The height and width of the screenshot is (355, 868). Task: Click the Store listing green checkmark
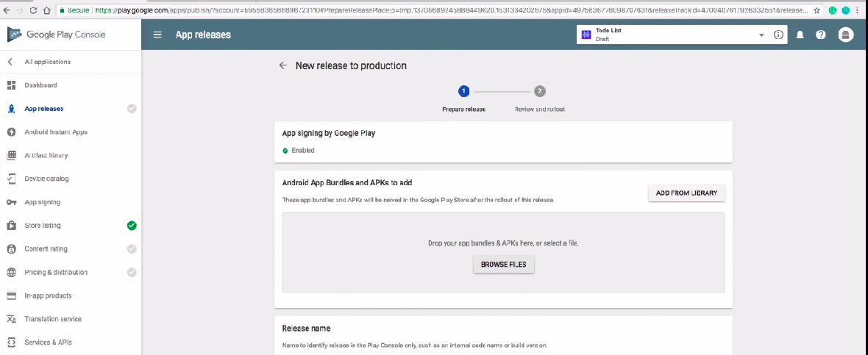[132, 226]
